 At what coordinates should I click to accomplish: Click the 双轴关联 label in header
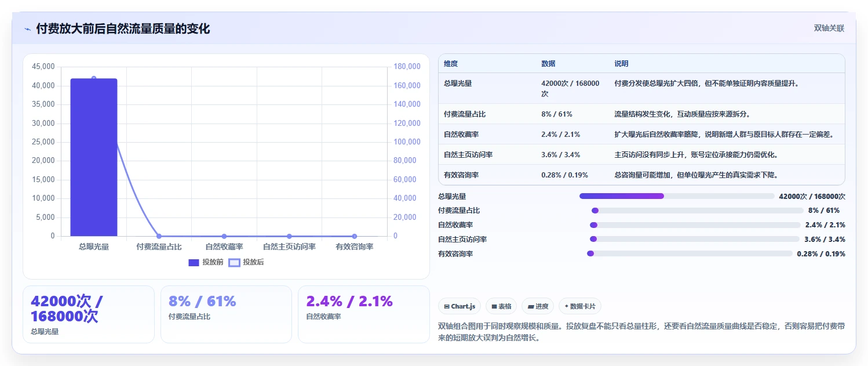[829, 28]
